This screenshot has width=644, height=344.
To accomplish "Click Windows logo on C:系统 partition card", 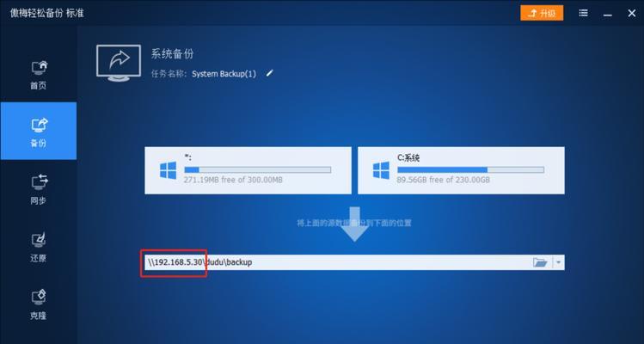I will [381, 170].
